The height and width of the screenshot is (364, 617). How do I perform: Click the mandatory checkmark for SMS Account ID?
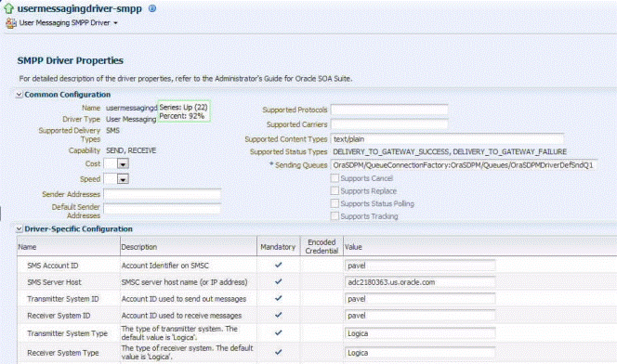tap(278, 265)
